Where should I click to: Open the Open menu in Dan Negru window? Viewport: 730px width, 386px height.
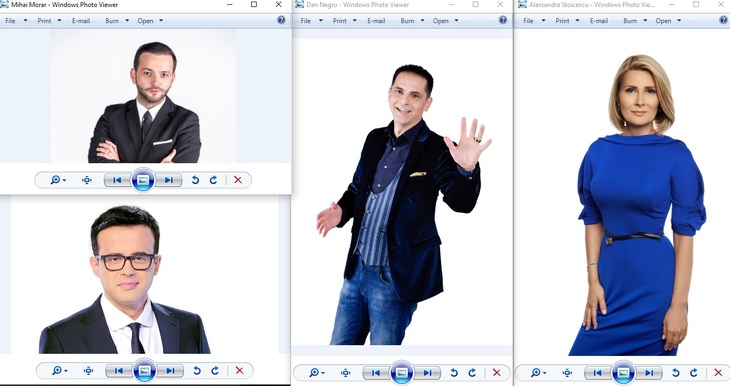[446, 20]
